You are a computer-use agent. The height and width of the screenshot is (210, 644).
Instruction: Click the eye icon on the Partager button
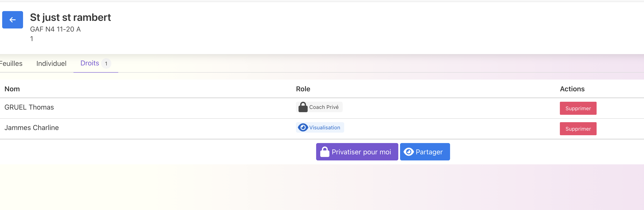tap(409, 152)
